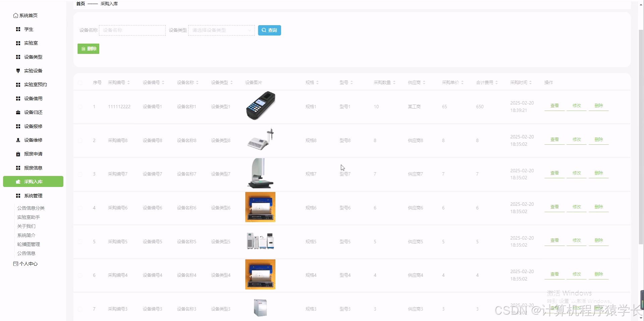Open the 报废申请 scrap application module

coord(32,154)
